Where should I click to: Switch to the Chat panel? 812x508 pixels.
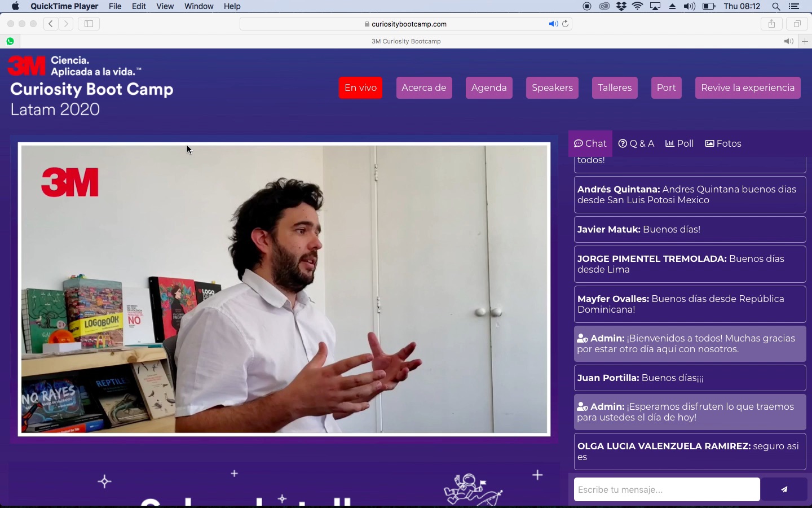tap(590, 143)
